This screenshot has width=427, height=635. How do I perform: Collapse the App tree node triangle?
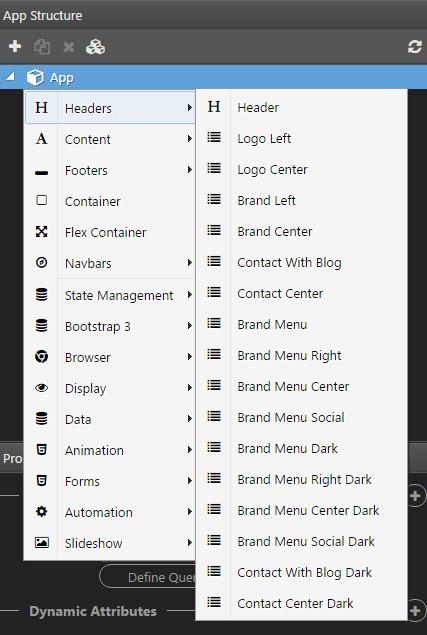tap(10, 76)
